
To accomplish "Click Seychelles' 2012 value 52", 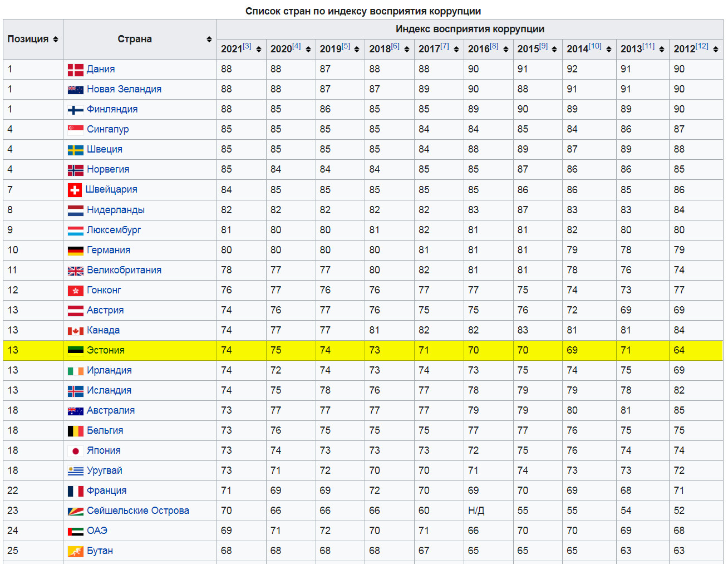I will [679, 511].
